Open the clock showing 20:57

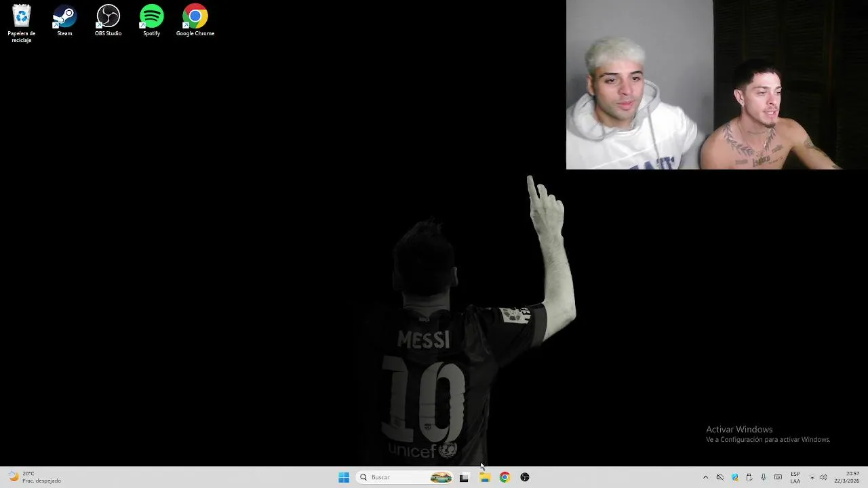[848, 477]
